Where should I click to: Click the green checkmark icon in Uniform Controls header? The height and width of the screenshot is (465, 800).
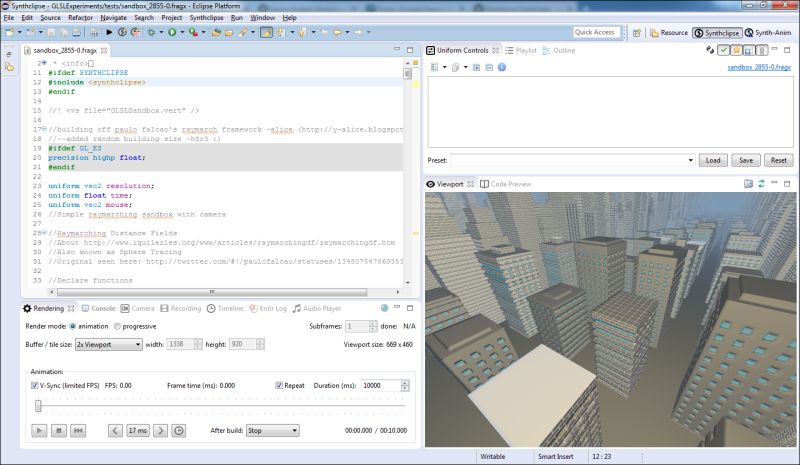[723, 50]
